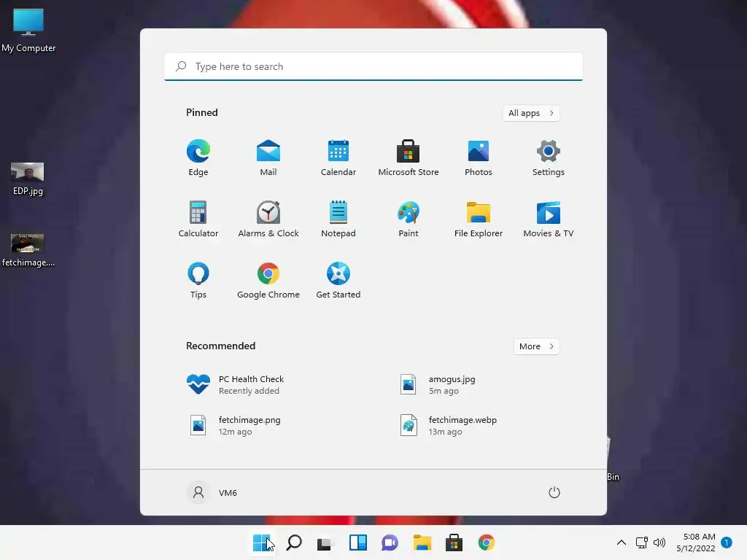Open taskbar Search magnifier
Screen dimensions: 747x560
tap(294, 542)
